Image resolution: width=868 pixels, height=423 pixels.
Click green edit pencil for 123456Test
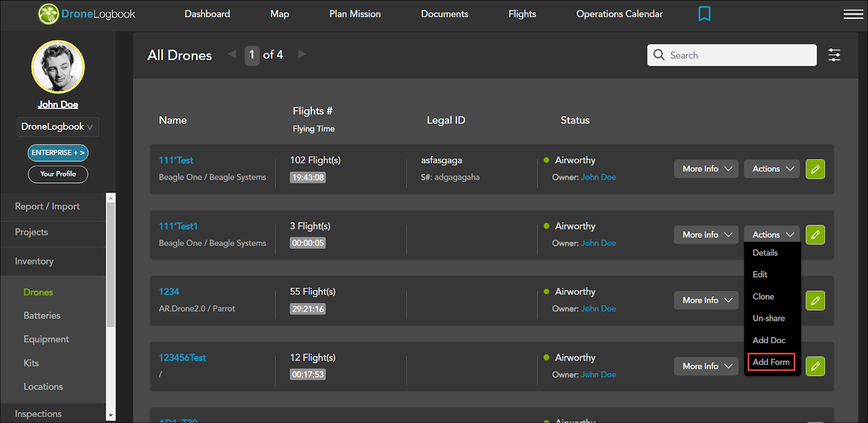coord(815,366)
